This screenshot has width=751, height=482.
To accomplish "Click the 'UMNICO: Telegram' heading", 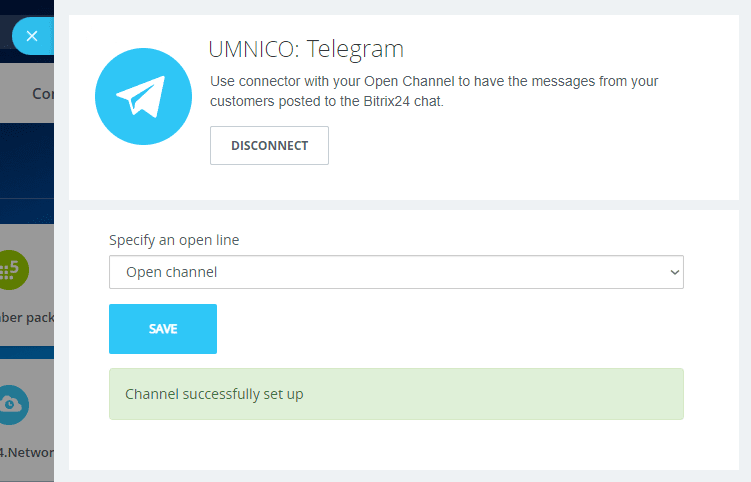I will click(x=306, y=48).
